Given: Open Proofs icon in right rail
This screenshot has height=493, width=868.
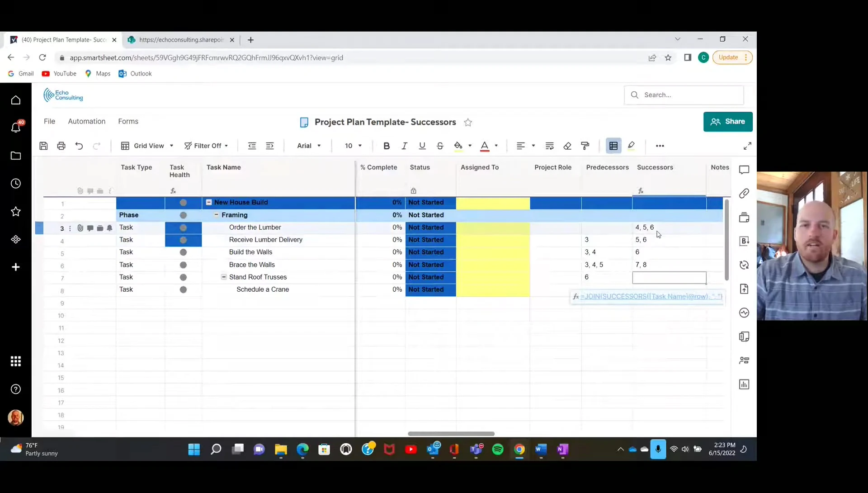Looking at the screenshot, I should click(x=744, y=217).
